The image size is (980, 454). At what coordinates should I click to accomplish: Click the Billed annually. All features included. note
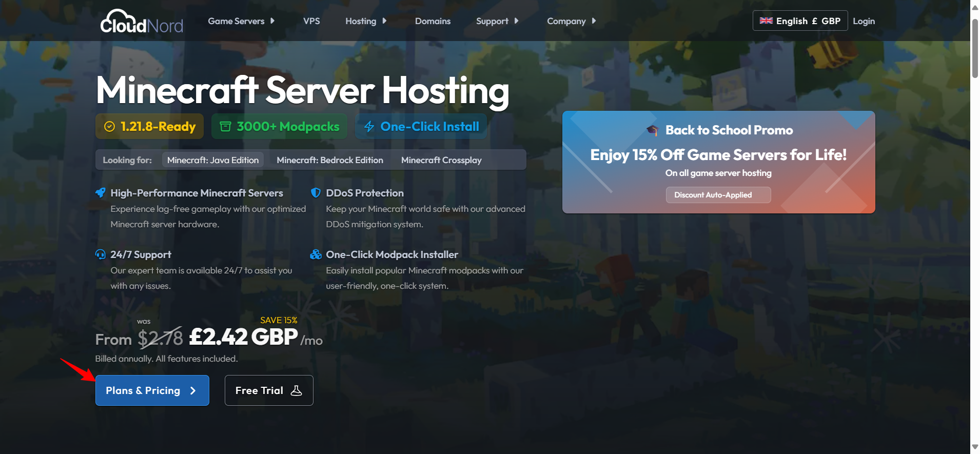coord(166,359)
